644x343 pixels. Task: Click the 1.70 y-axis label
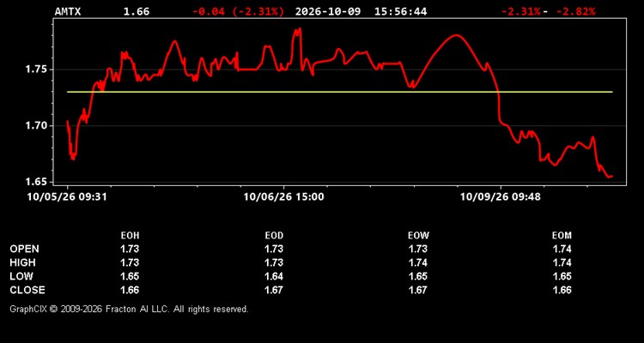click(x=36, y=125)
